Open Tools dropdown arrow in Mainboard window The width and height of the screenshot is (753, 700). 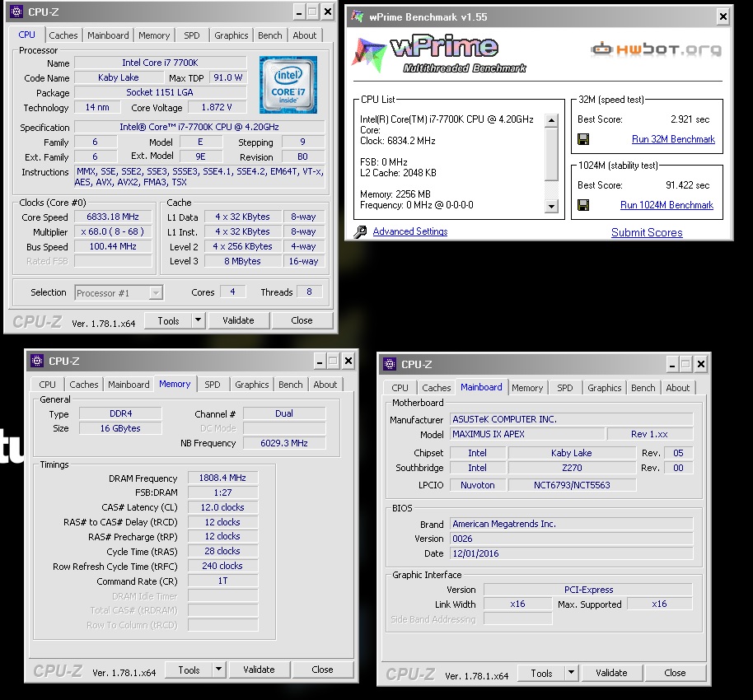tap(571, 672)
